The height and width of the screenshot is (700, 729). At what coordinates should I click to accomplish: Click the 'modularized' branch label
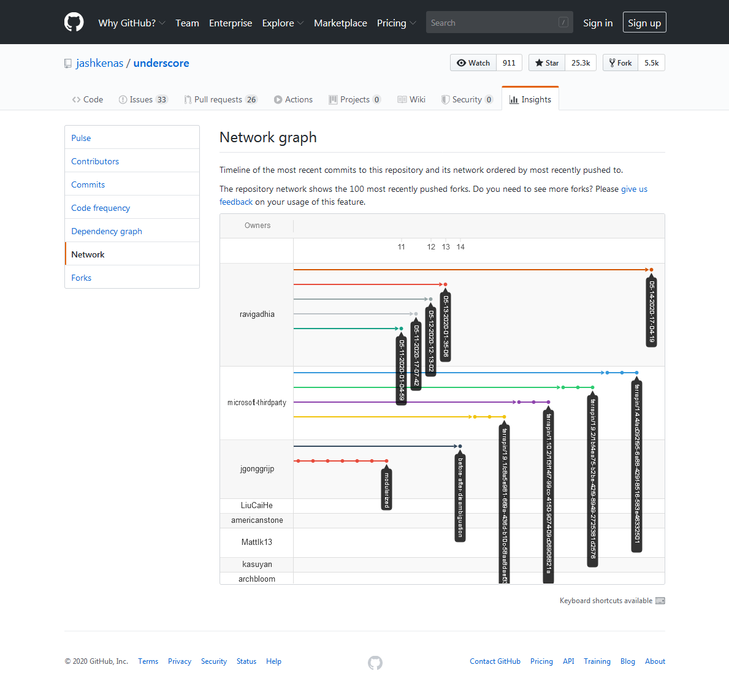pyautogui.click(x=386, y=489)
